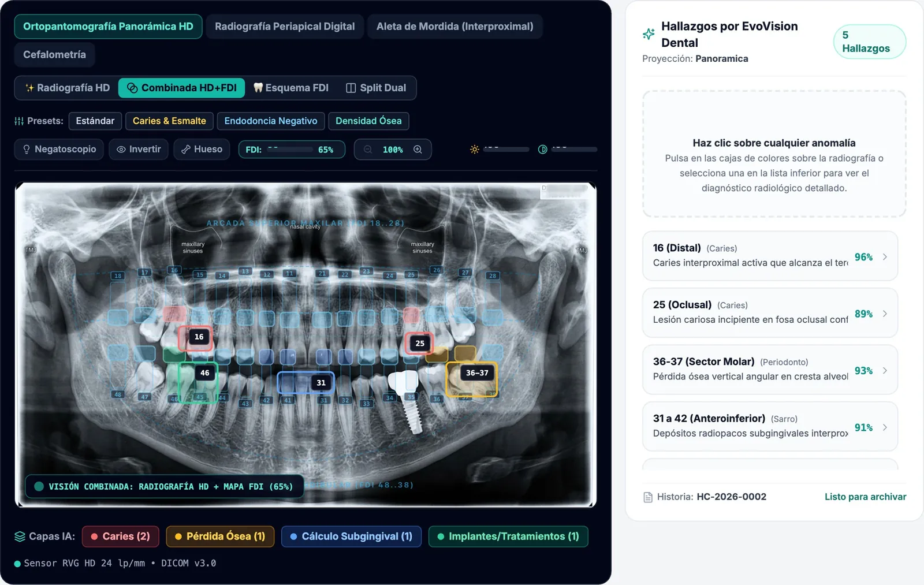The height and width of the screenshot is (585, 924).
Task: Click Listo para archivar link
Action: tap(865, 497)
